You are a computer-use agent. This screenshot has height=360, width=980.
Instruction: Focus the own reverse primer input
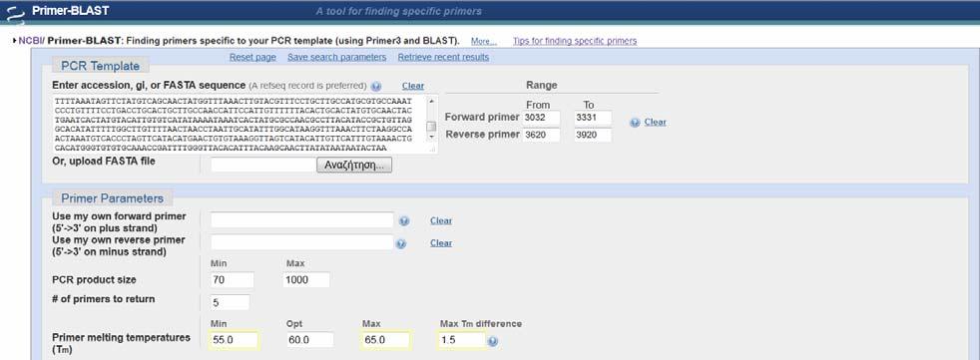click(x=301, y=242)
